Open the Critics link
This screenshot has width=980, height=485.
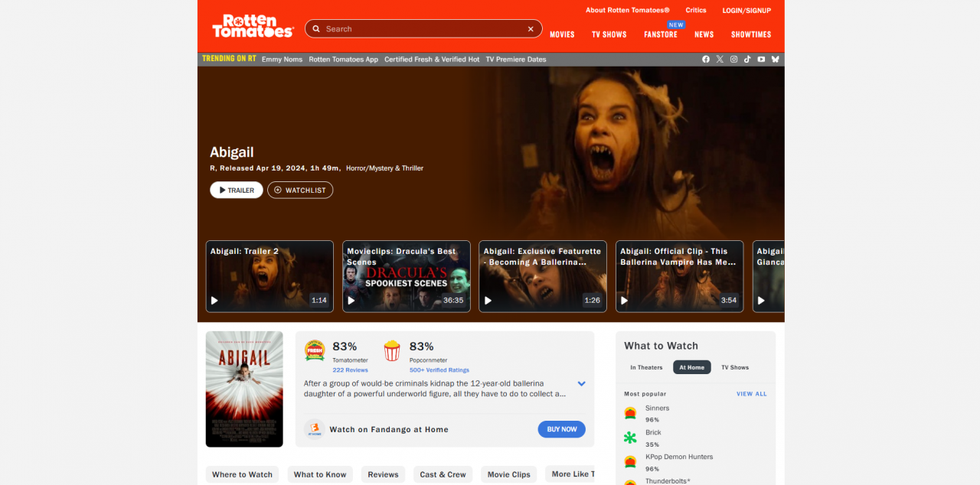pos(696,10)
